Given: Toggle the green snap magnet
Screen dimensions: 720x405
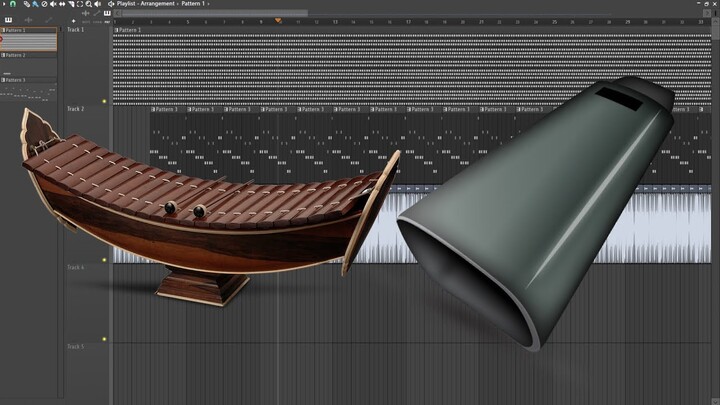Looking at the screenshot, I should [13, 4].
